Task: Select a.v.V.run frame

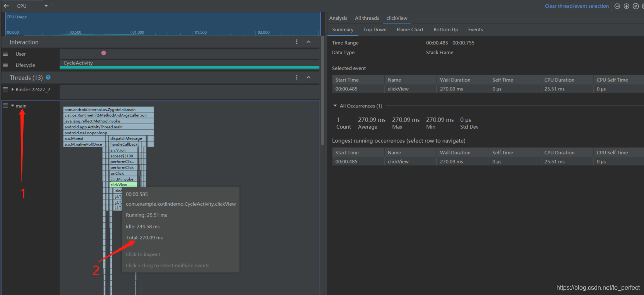Action: coord(123,150)
